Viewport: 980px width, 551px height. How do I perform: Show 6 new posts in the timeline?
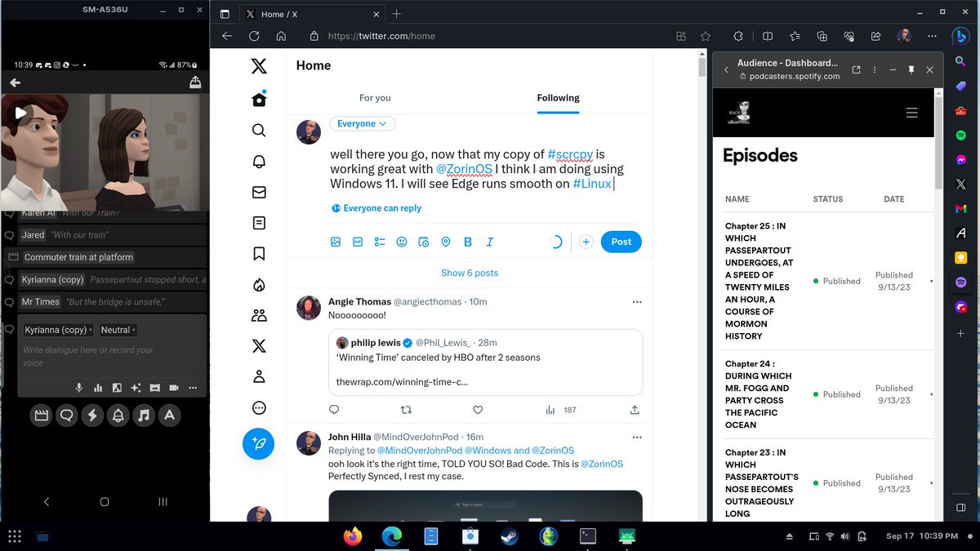tap(469, 273)
